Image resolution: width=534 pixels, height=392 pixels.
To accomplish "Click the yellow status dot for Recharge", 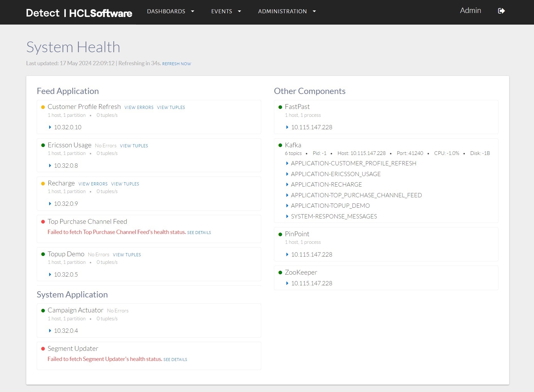I will point(43,184).
